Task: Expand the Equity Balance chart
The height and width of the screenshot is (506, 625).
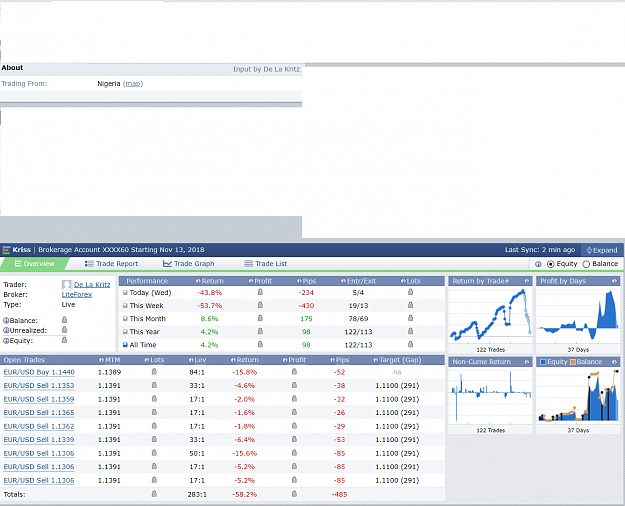Action: (614, 362)
